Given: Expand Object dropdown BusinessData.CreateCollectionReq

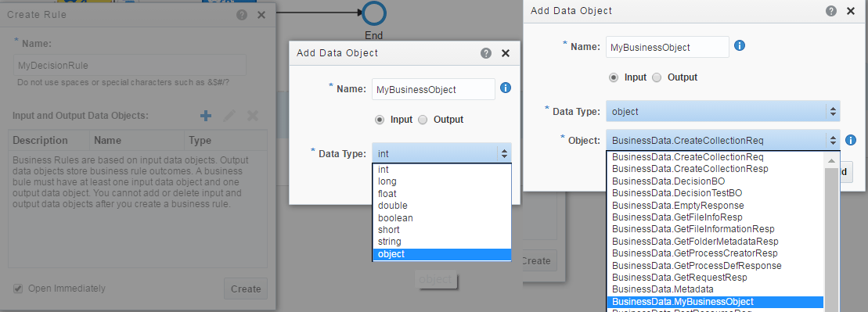Looking at the screenshot, I should pyautogui.click(x=723, y=140).
